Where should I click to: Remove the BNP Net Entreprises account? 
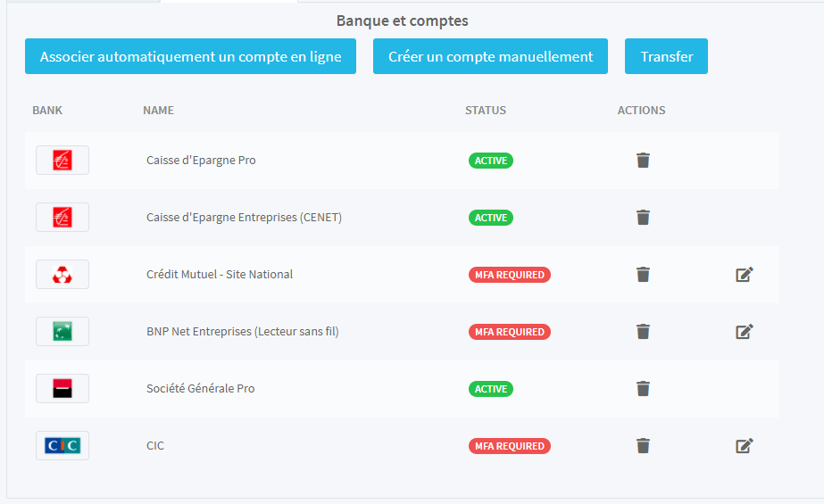(643, 332)
